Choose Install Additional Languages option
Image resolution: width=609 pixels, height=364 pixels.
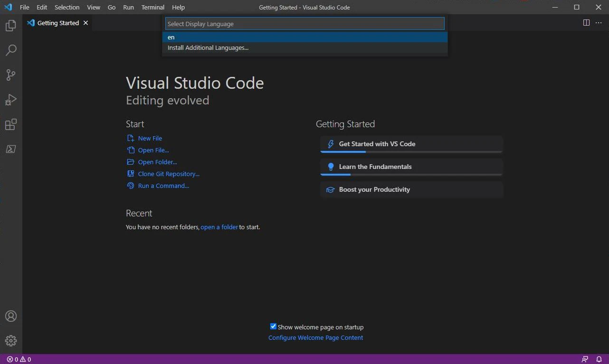pyautogui.click(x=305, y=47)
